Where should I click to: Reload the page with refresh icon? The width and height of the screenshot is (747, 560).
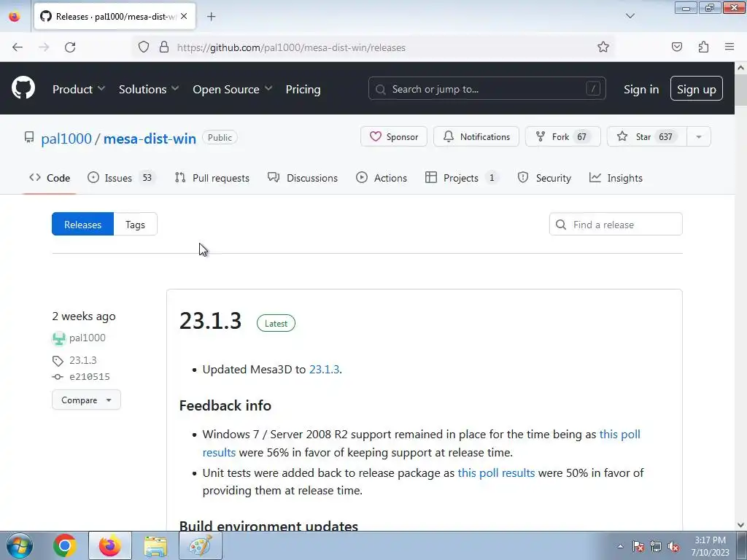(x=70, y=47)
